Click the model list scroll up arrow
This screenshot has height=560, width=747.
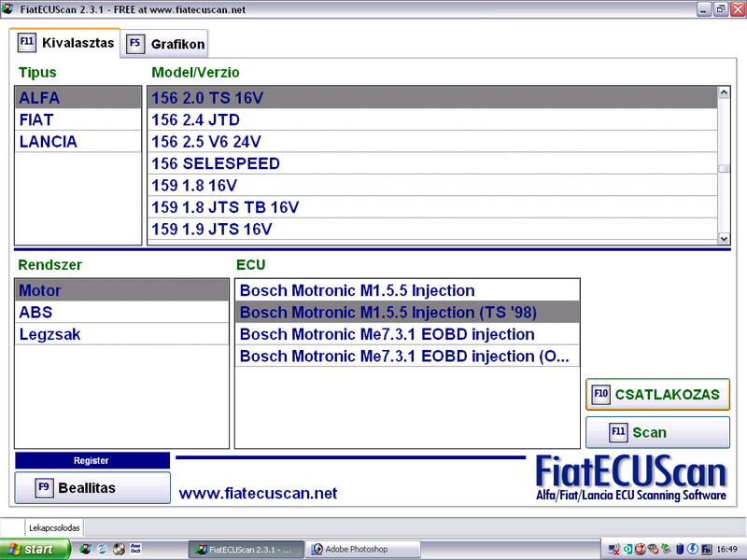[724, 92]
